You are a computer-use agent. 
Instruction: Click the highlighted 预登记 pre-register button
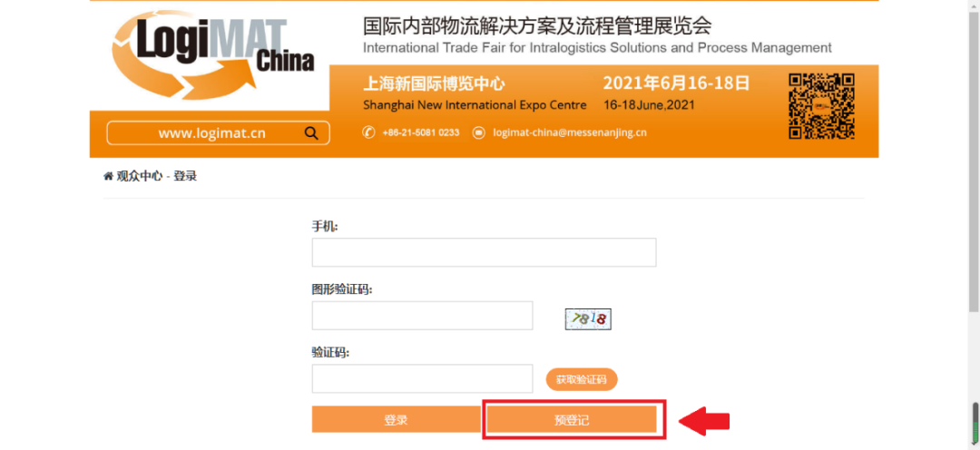[572, 419]
